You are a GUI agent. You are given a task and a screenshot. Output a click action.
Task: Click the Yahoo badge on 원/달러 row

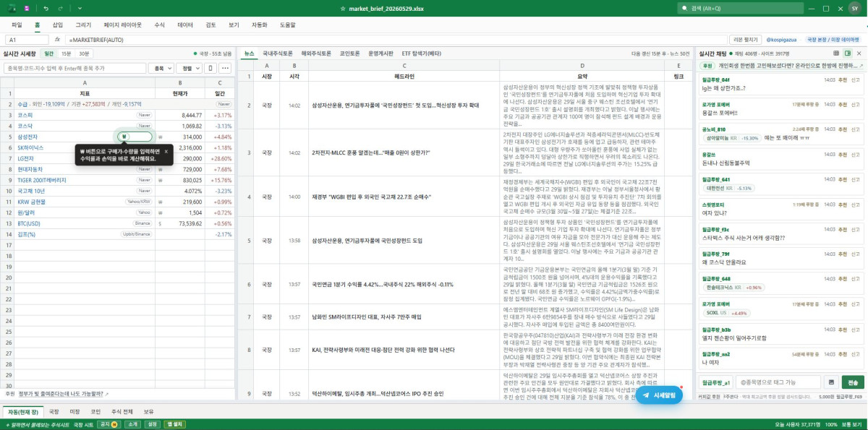pos(144,212)
